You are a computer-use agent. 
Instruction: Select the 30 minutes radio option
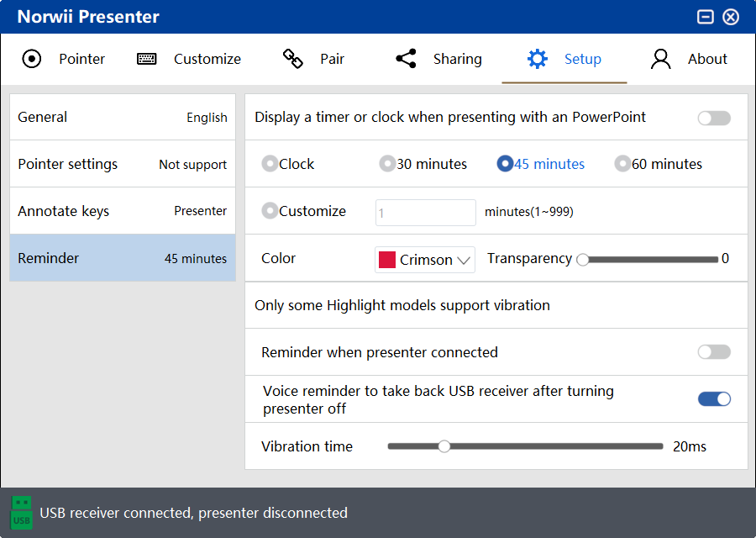(x=387, y=164)
